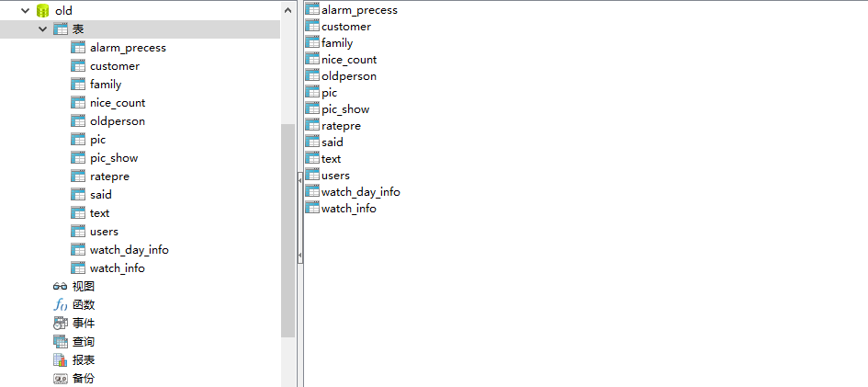
Task: Collapse the 表 tables folder chevron
Action: 42,28
